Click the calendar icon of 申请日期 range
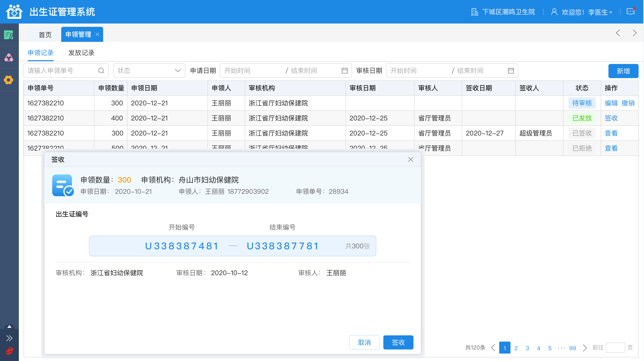644x361 pixels. pyautogui.click(x=344, y=71)
